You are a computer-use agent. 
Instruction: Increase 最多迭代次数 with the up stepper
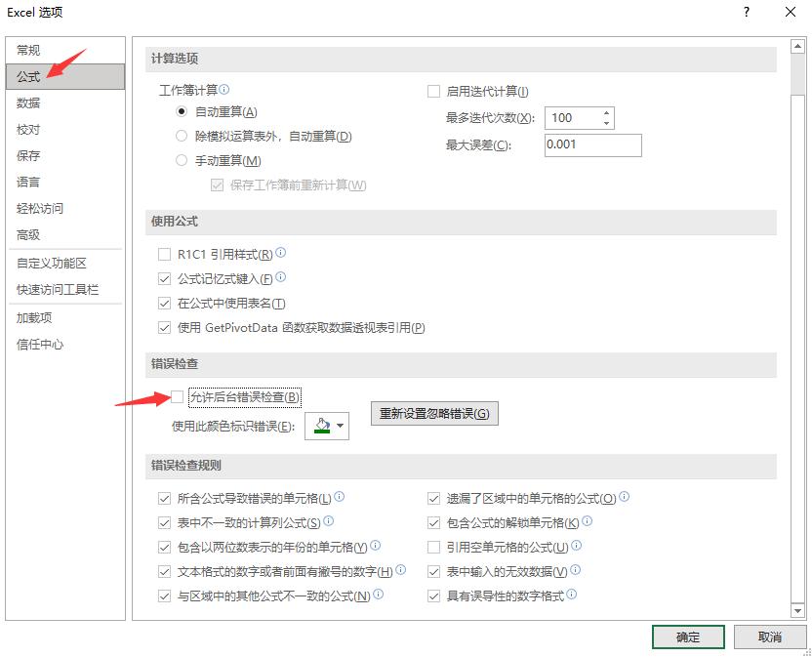(606, 112)
